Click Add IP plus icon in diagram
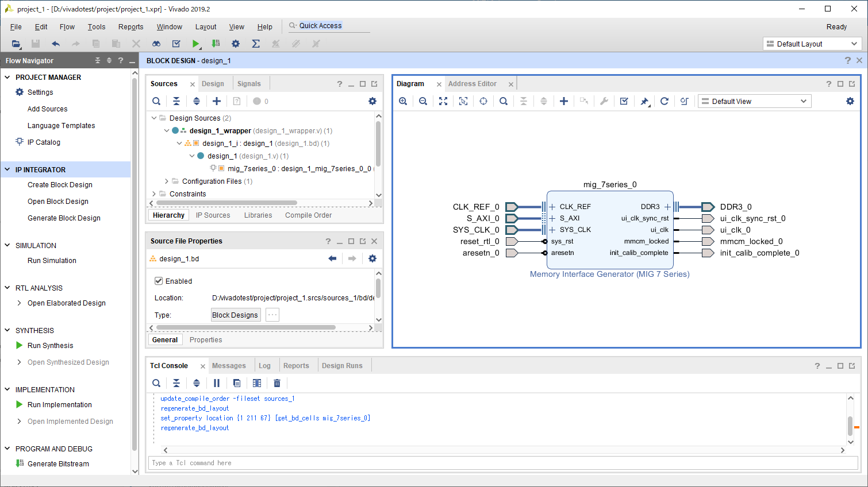 click(x=564, y=101)
